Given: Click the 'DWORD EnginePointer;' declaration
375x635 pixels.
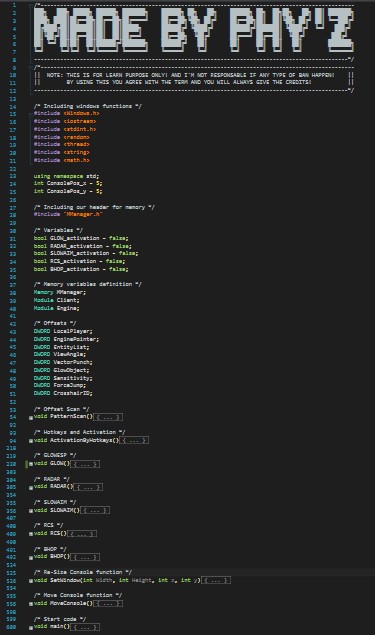Looking at the screenshot, I should click(x=66, y=339).
